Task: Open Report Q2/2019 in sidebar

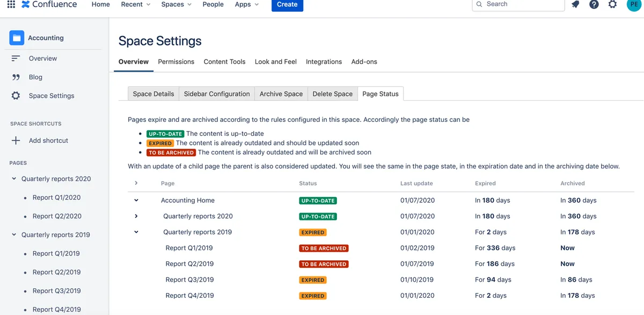Action: point(56,272)
